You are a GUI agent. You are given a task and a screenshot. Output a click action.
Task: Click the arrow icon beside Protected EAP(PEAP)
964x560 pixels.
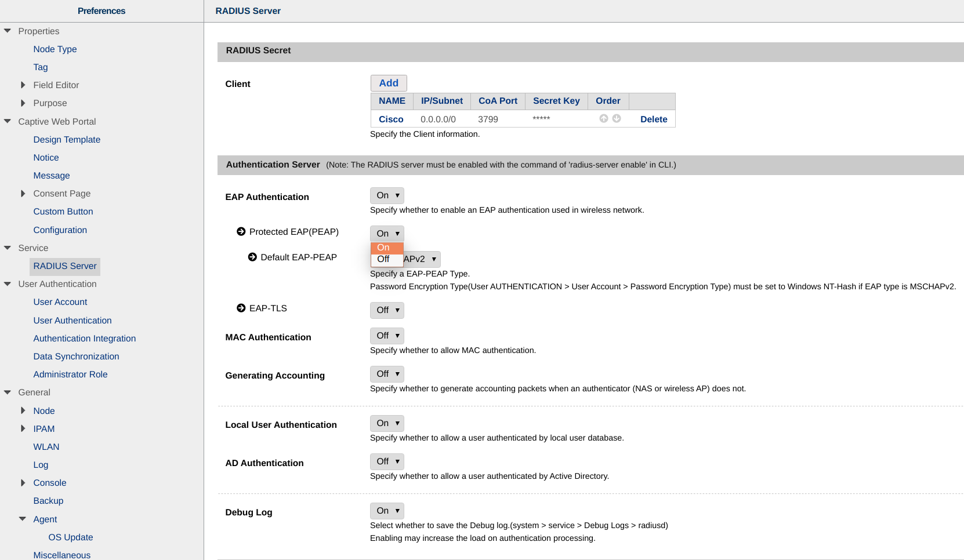(241, 232)
